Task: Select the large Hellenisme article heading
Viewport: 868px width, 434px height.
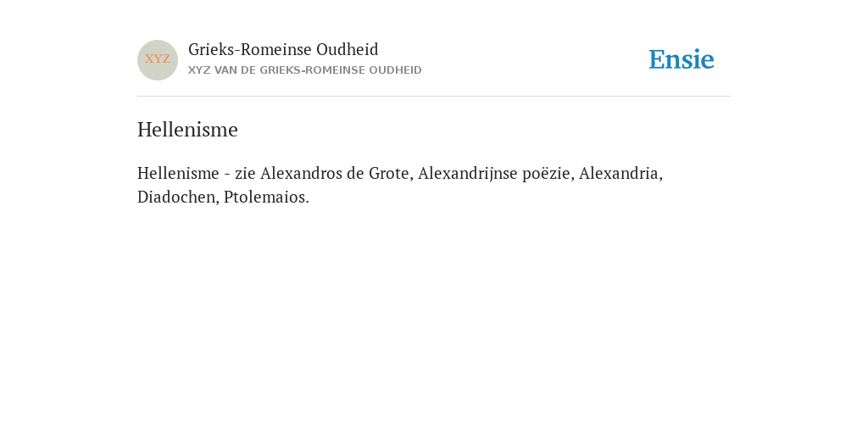Action: click(187, 130)
